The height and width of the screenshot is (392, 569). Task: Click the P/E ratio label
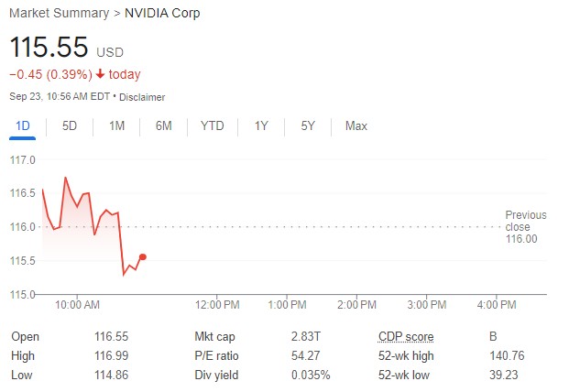point(216,355)
